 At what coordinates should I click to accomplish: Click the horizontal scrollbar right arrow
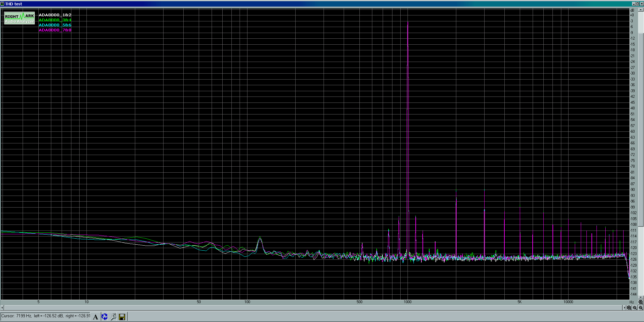(624, 308)
